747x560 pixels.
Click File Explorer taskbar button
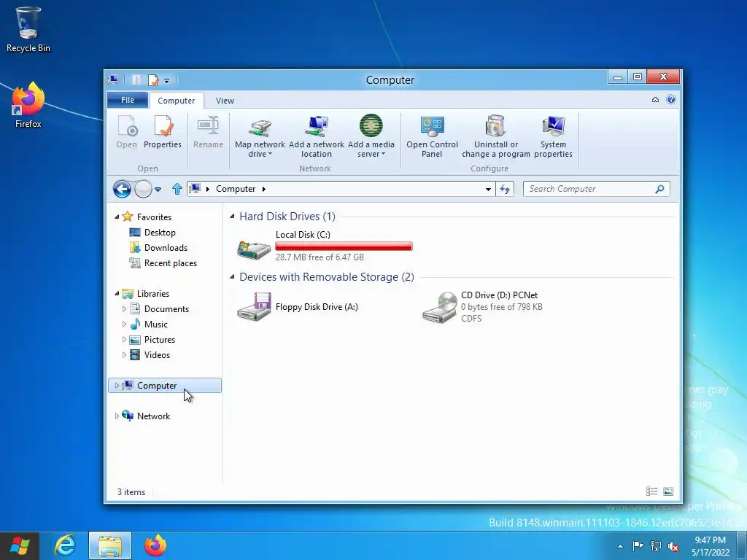tap(110, 545)
